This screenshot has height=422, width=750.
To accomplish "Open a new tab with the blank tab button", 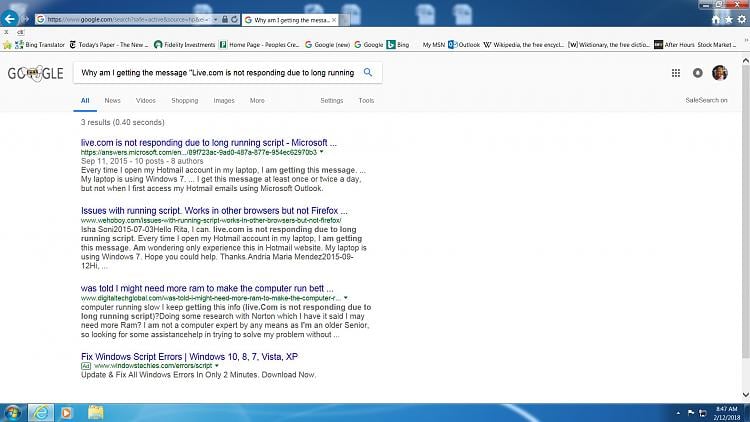I will point(344,20).
